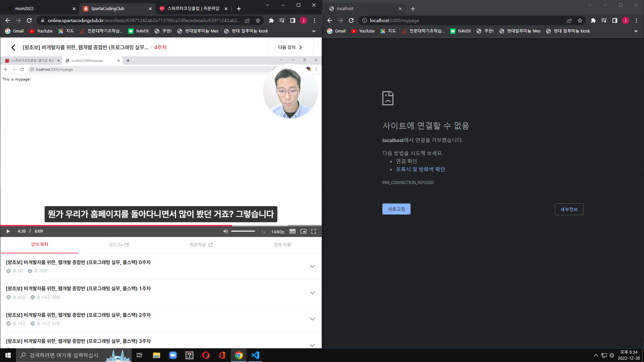The width and height of the screenshot is (644, 362).
Task: Open new tab in left Chrome window
Action: click(x=238, y=9)
